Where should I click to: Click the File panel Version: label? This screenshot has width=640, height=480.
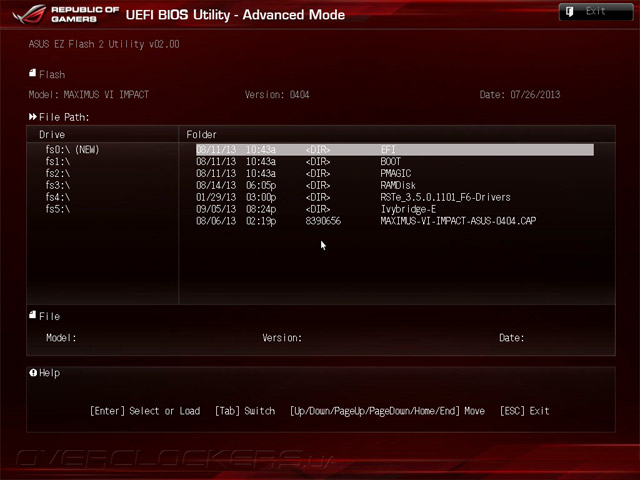pos(282,338)
